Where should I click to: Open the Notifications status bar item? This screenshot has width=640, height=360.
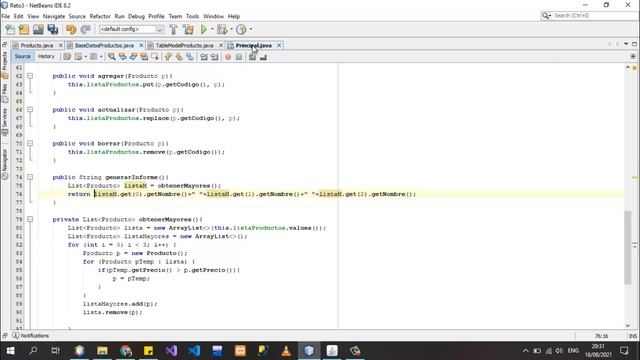coord(31,336)
